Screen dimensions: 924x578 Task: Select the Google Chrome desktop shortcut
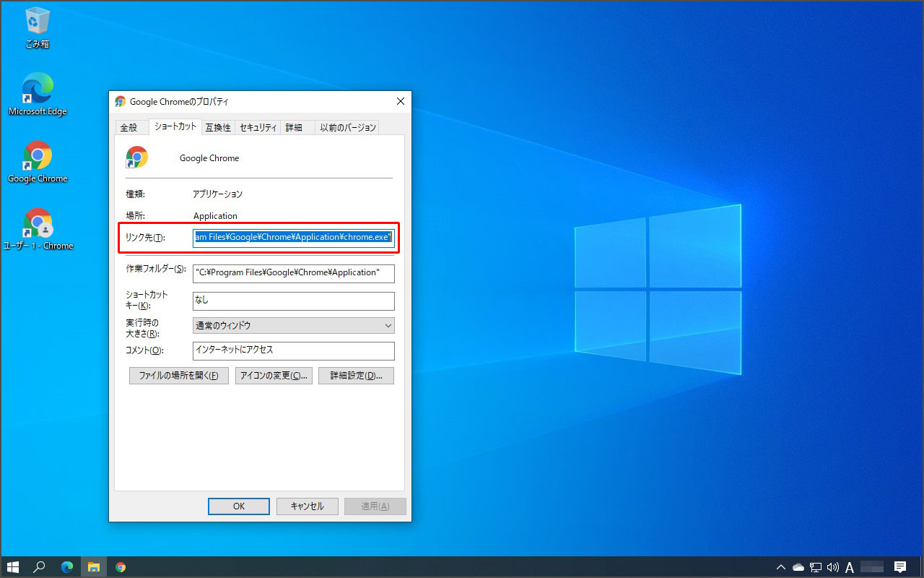click(37, 162)
